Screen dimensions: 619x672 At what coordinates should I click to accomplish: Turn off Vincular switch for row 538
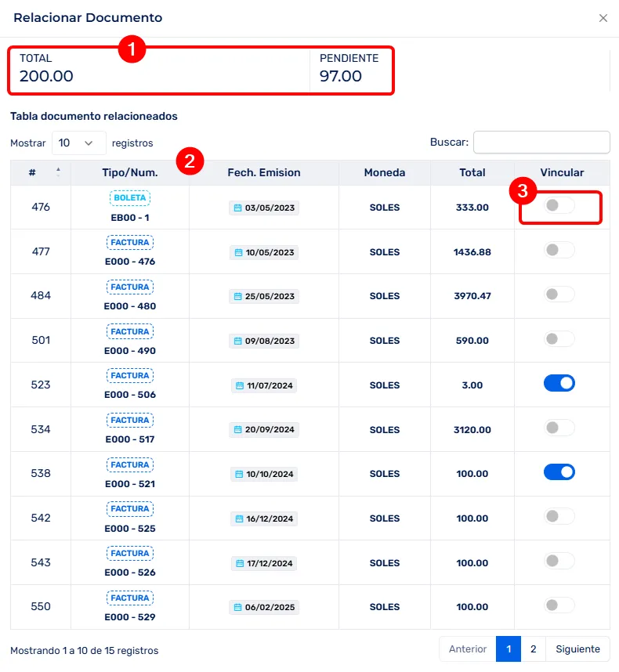point(559,472)
